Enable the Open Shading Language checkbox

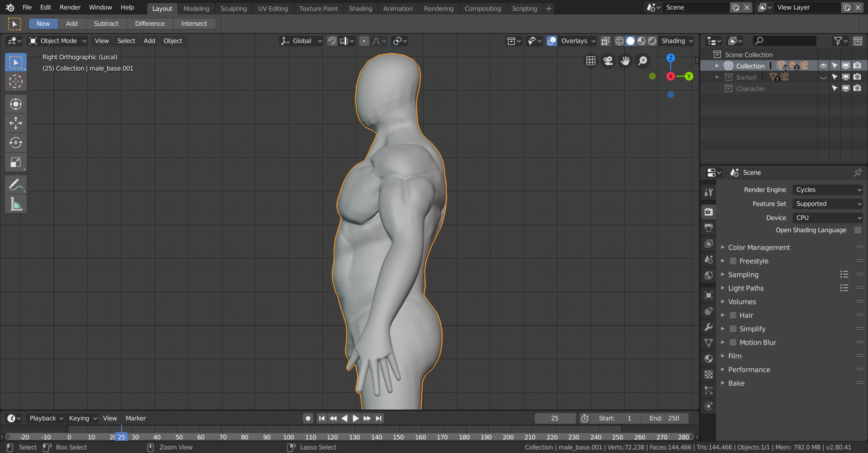click(x=858, y=230)
